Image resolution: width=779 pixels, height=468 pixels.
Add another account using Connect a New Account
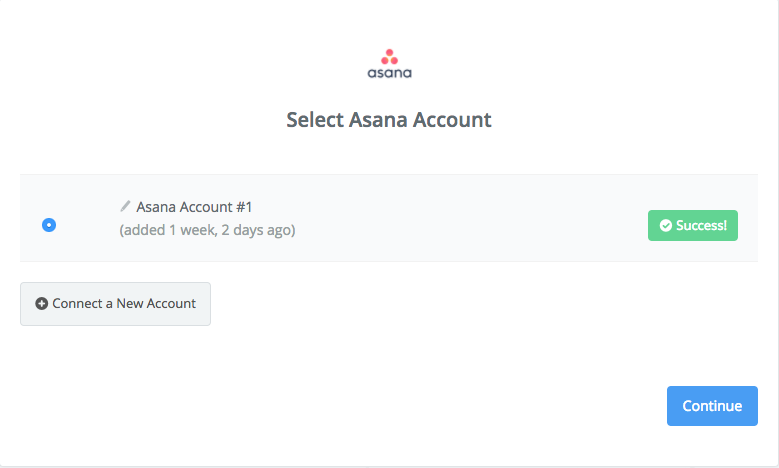115,304
